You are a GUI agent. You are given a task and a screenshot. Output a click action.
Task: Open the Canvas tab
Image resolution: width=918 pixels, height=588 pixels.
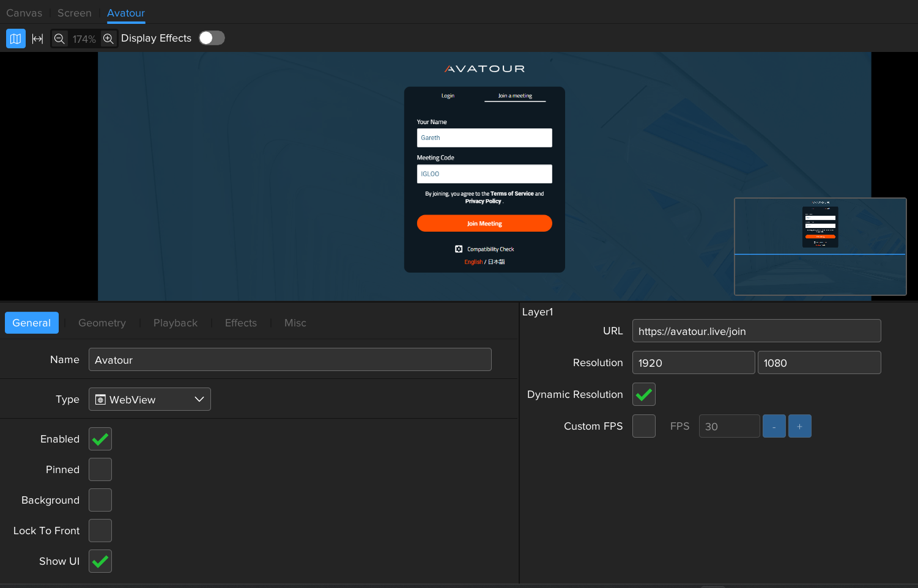(24, 13)
